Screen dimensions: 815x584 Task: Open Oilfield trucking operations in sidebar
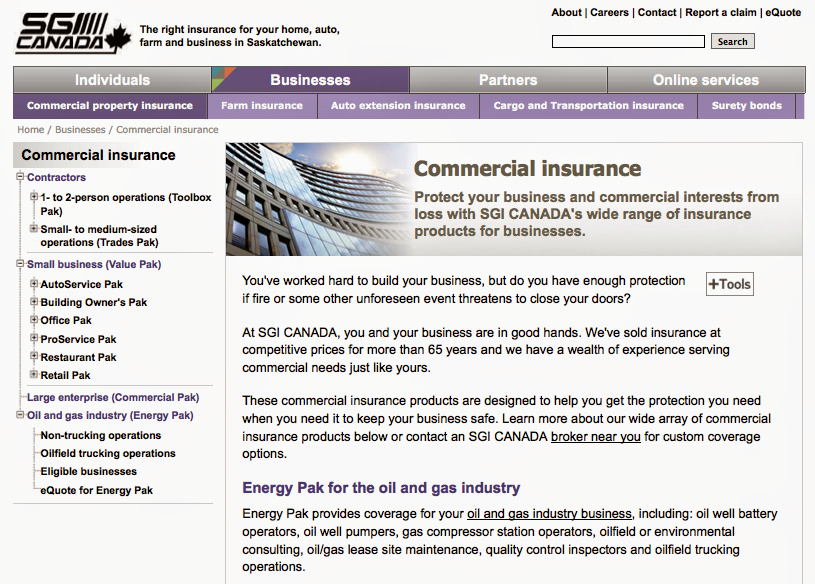[108, 453]
